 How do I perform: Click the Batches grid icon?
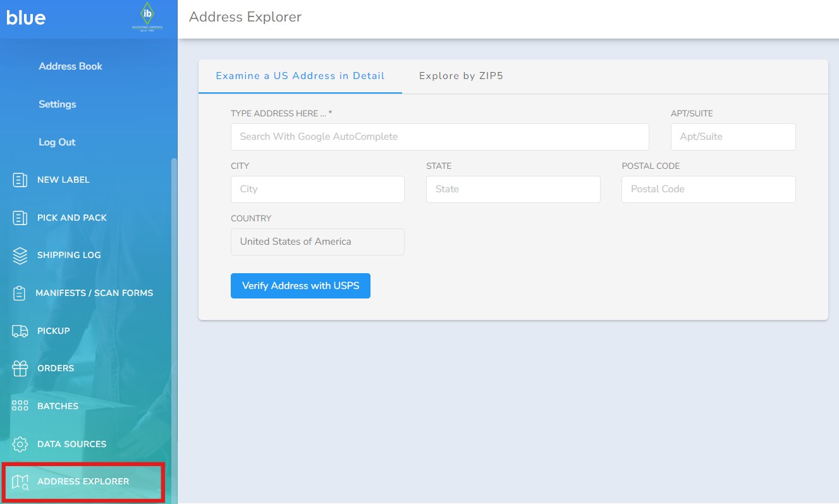[x=20, y=405]
